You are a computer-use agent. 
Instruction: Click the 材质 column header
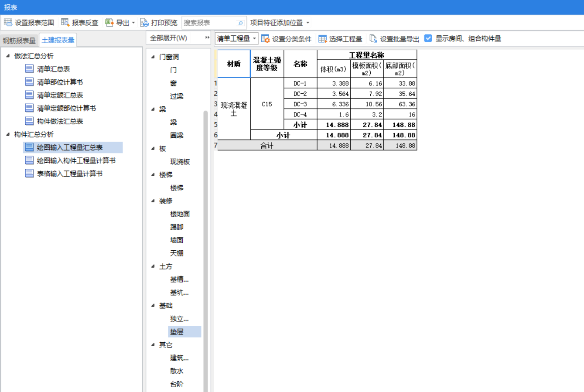click(234, 64)
